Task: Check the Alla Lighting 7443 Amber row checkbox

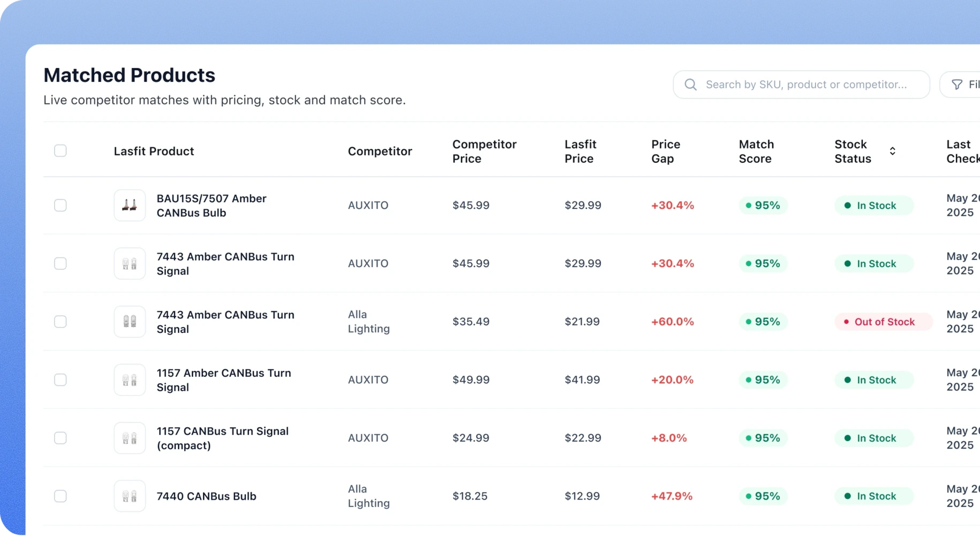Action: click(61, 322)
